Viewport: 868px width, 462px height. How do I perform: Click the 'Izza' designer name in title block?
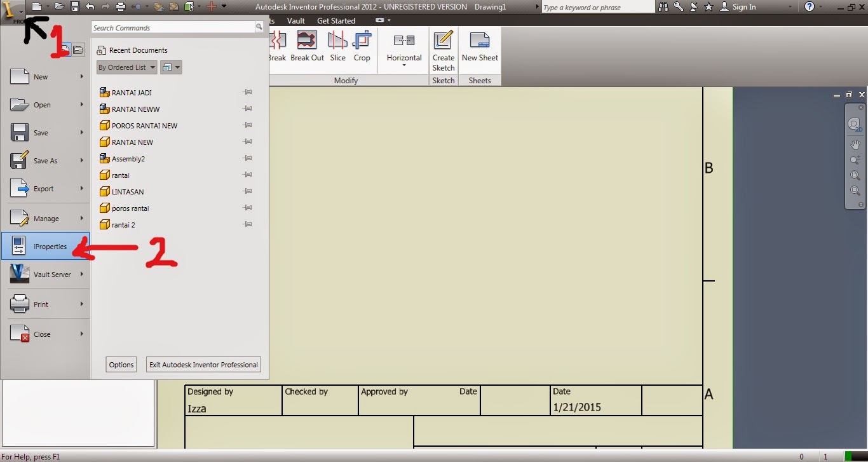click(197, 409)
